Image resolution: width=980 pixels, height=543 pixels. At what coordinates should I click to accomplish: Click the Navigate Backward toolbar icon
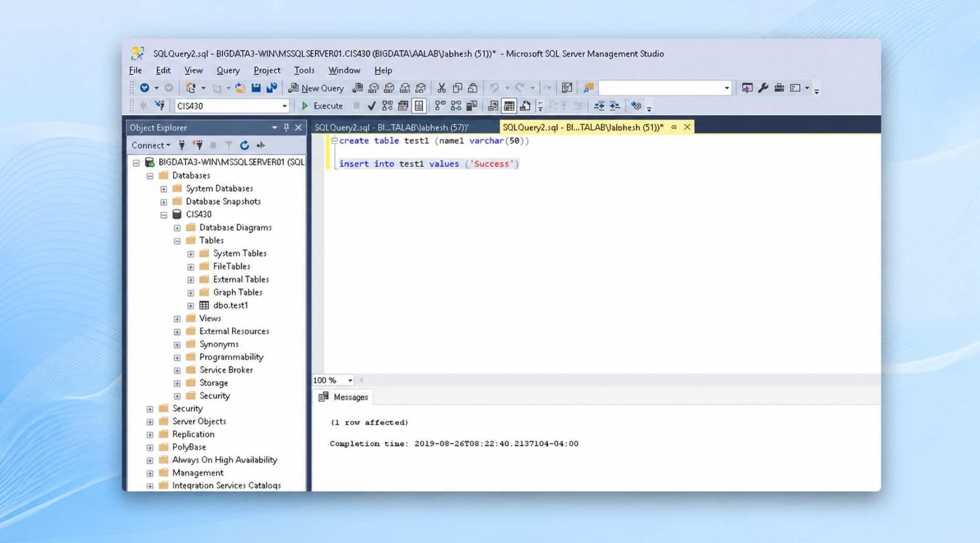click(145, 88)
